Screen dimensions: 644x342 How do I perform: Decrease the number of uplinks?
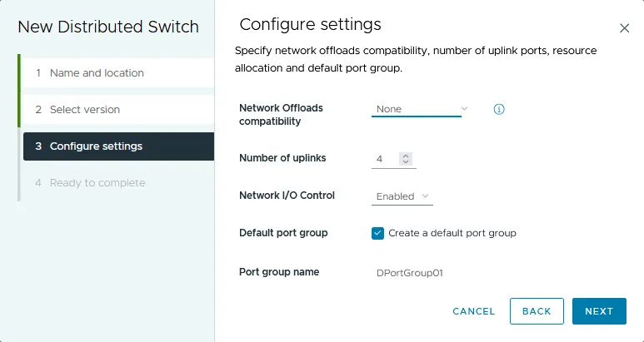tap(406, 161)
